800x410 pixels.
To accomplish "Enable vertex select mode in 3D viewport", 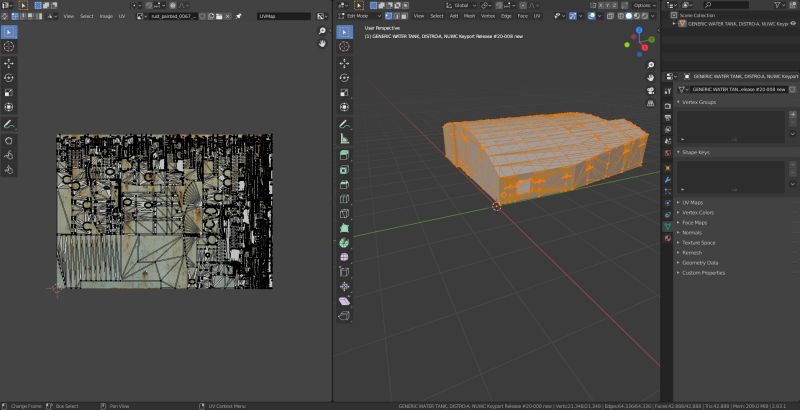I will click(x=389, y=16).
